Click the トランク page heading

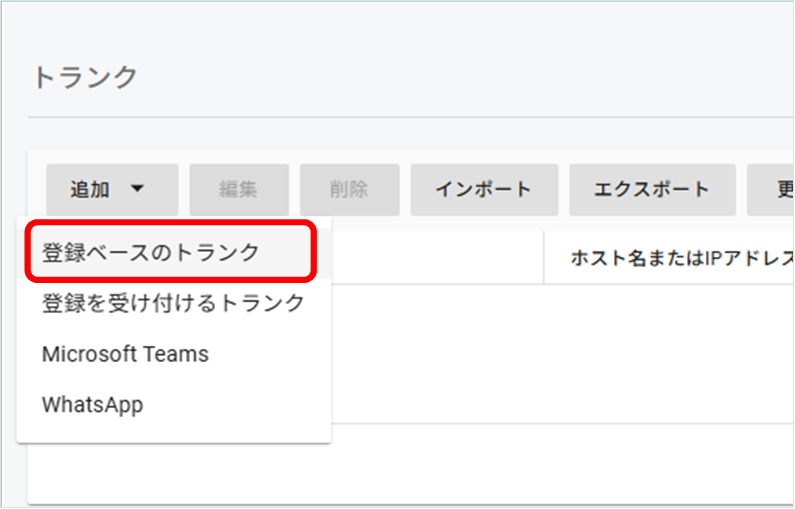click(x=85, y=78)
